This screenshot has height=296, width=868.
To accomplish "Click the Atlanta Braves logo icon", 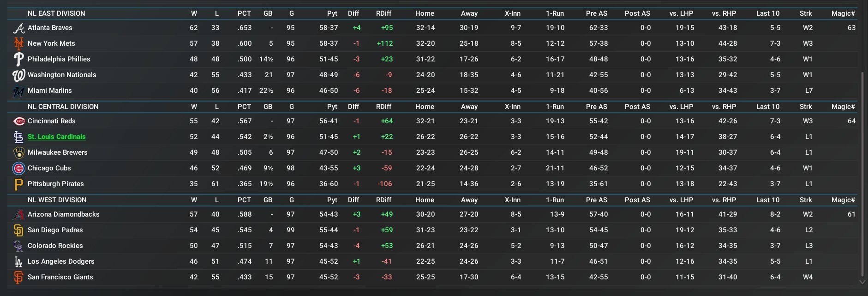I will [18, 28].
